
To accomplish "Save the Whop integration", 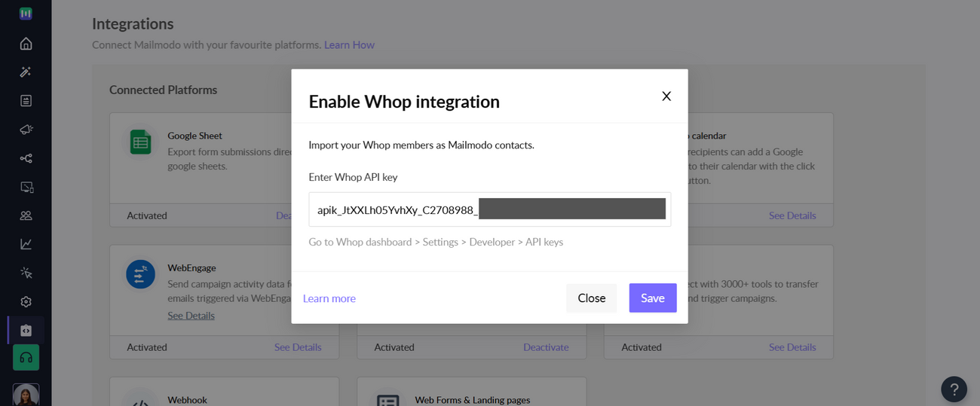I will click(x=652, y=298).
